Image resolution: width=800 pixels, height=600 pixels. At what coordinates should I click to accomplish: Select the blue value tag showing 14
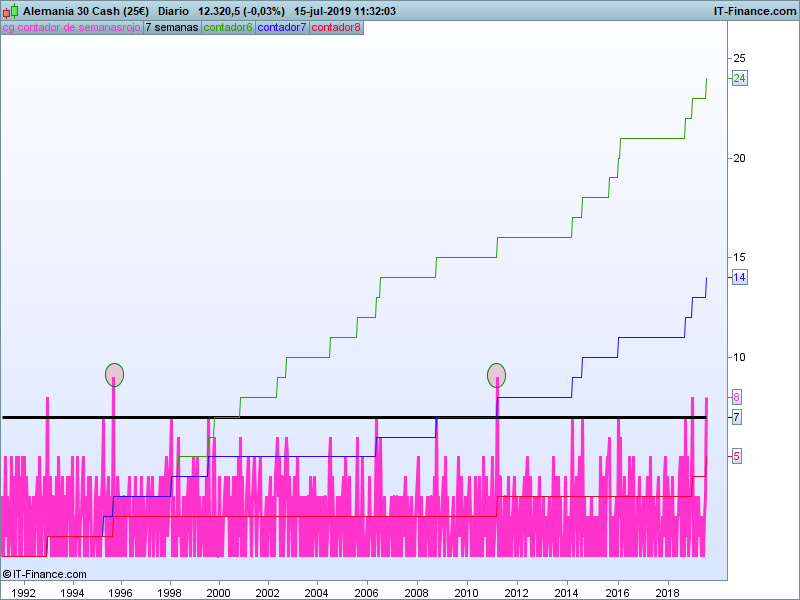740,277
